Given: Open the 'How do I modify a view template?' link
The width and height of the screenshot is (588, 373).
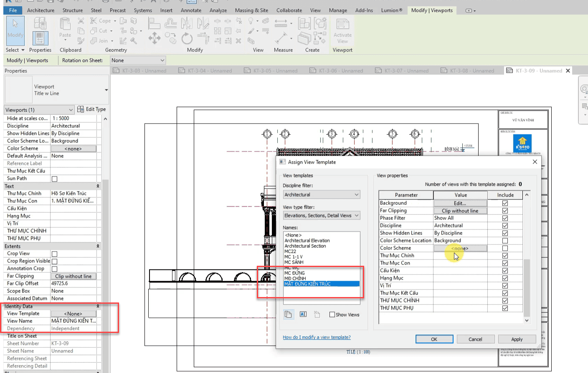Looking at the screenshot, I should click(317, 337).
